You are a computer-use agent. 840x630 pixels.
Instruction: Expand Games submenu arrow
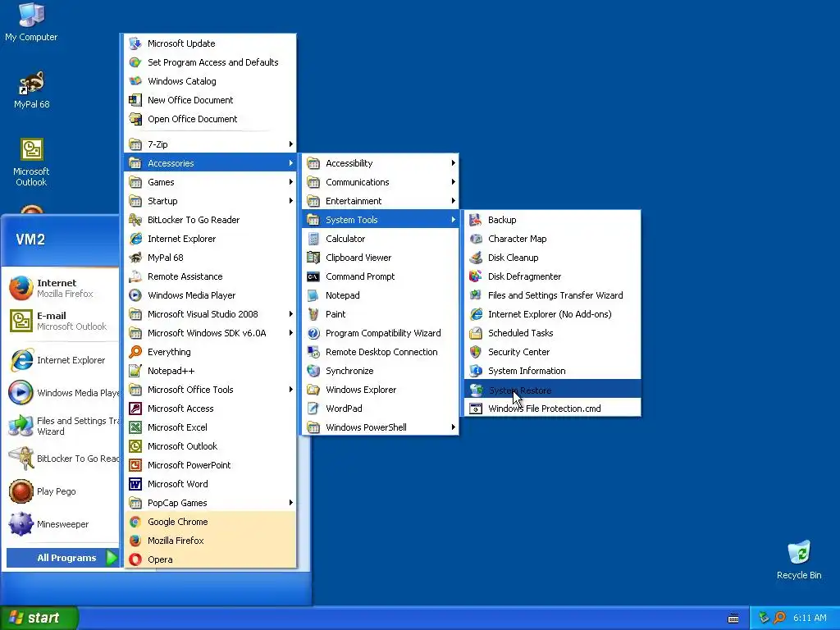(x=291, y=182)
